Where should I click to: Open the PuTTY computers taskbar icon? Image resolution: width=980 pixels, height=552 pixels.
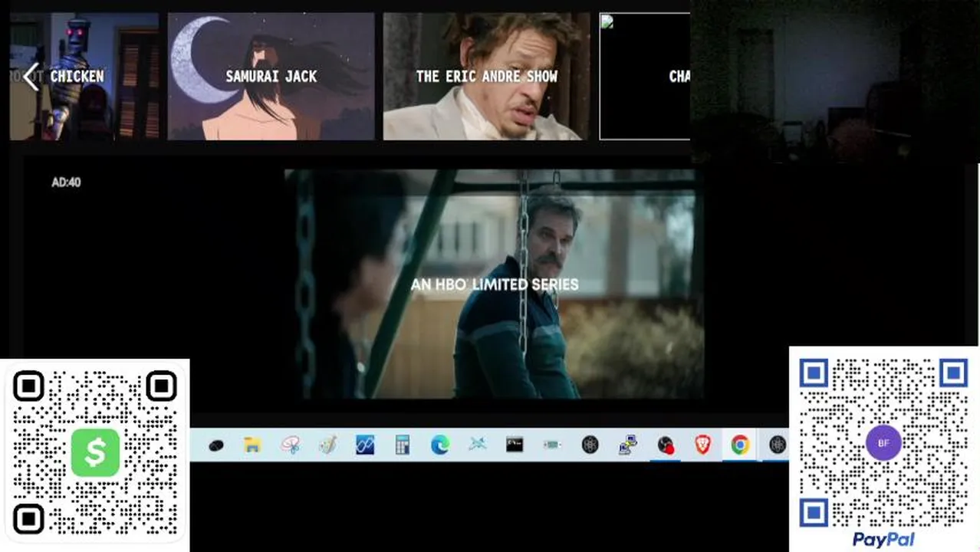pos(628,445)
